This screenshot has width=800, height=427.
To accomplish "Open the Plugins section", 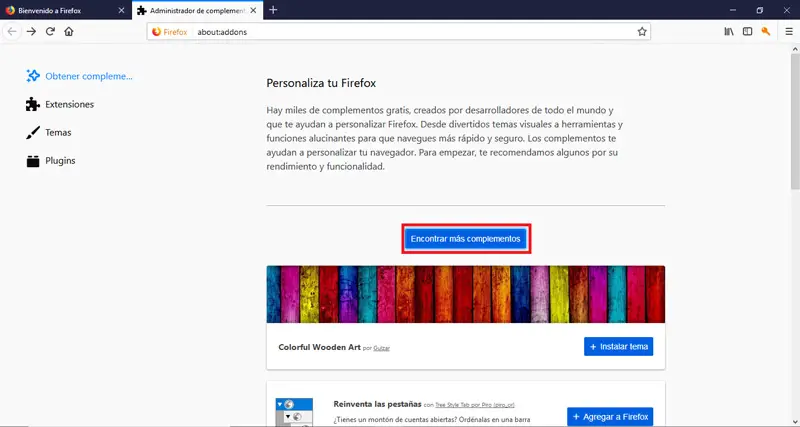I will tap(51, 160).
